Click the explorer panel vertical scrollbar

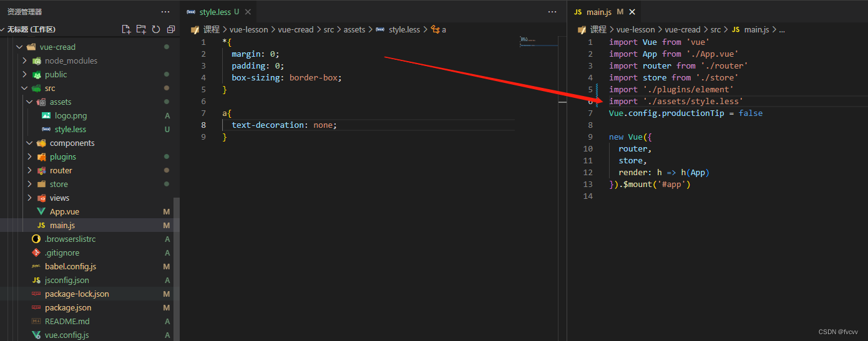[x=177, y=269]
